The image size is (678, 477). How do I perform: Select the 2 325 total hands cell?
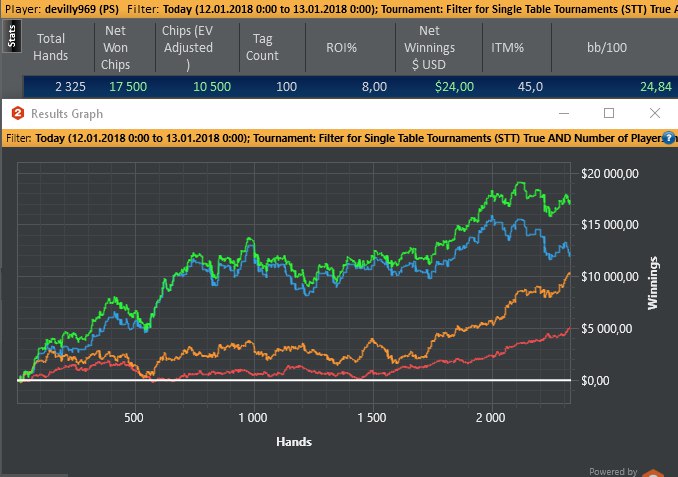pyautogui.click(x=70, y=86)
